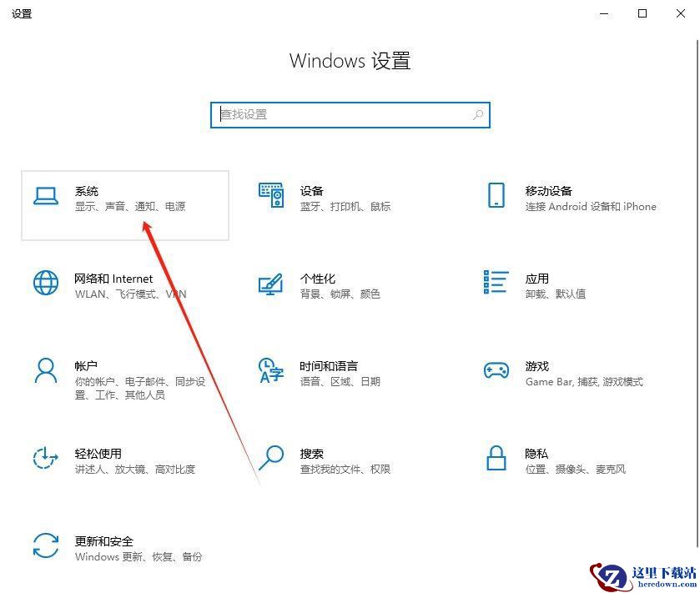
Task: Open the 轻松使用 title
Action: coord(98,454)
